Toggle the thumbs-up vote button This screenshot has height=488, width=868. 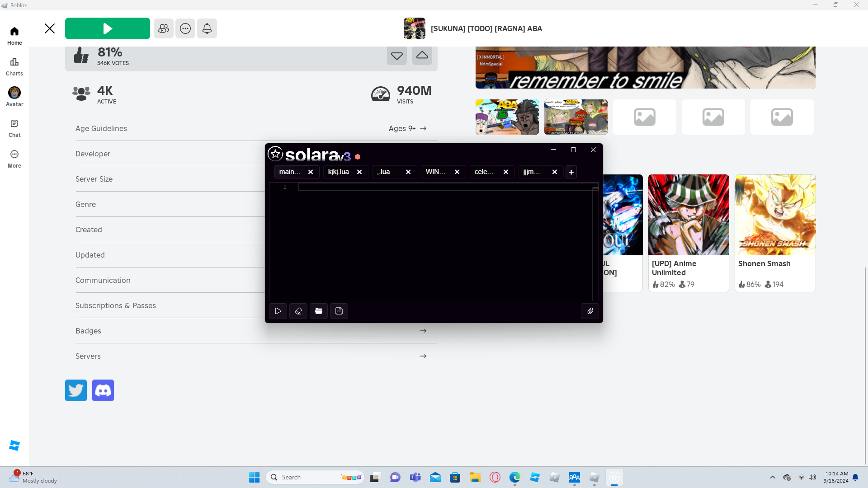[x=422, y=56]
